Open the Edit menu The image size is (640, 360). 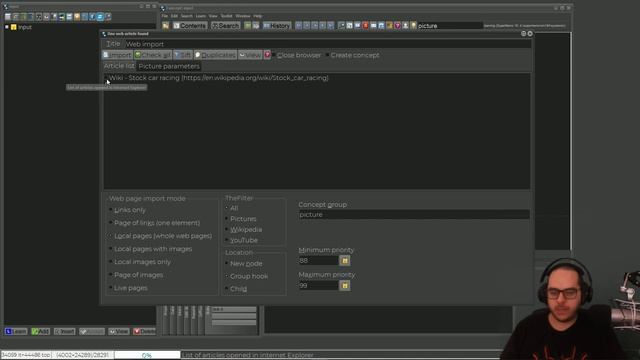pyautogui.click(x=174, y=16)
